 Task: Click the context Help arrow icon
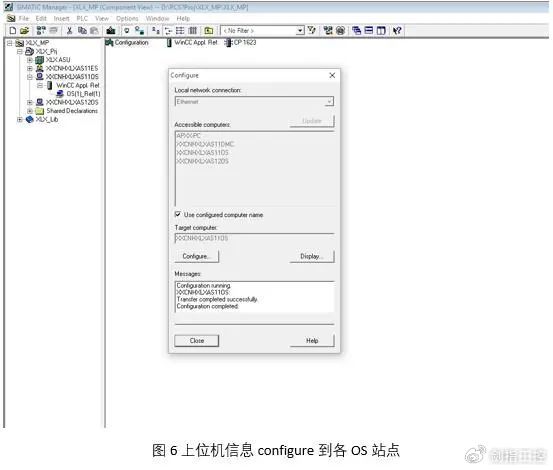click(397, 31)
